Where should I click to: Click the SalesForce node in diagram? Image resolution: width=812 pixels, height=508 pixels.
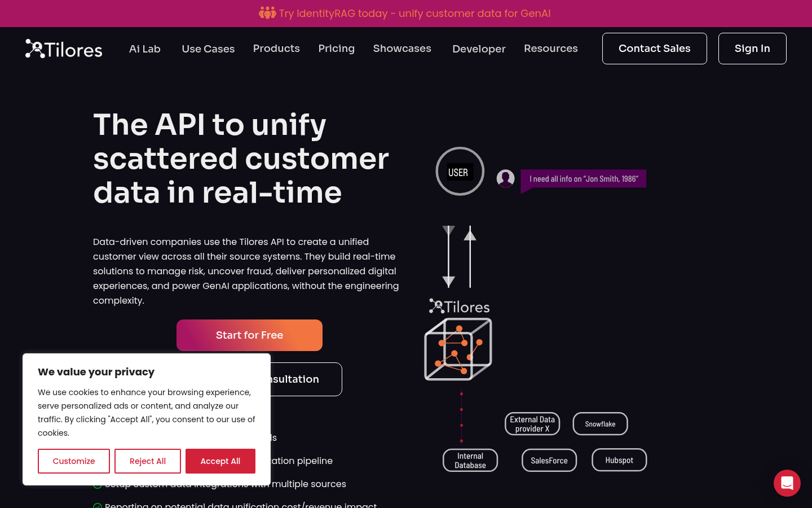(549, 461)
